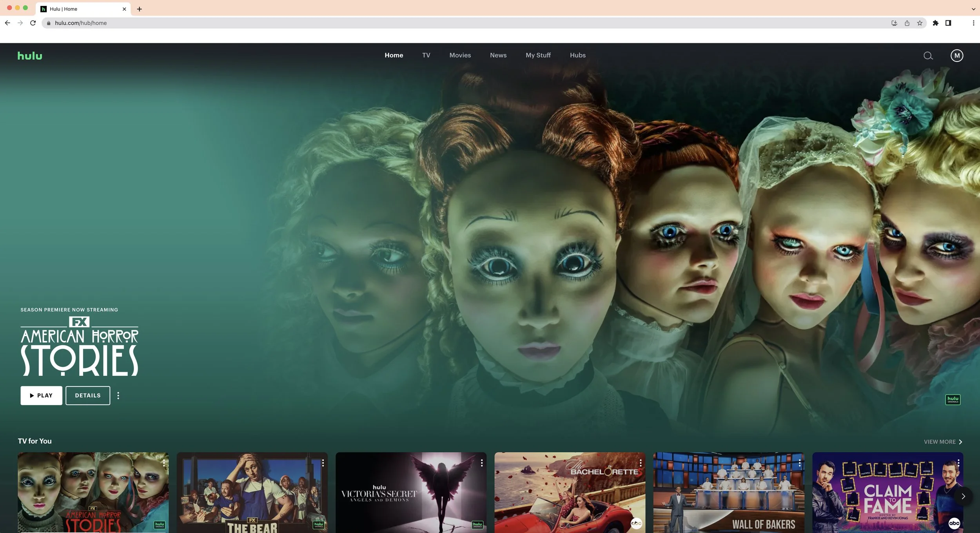The image size is (980, 533).
Task: Open options dots on The Bear tile
Action: click(x=323, y=463)
